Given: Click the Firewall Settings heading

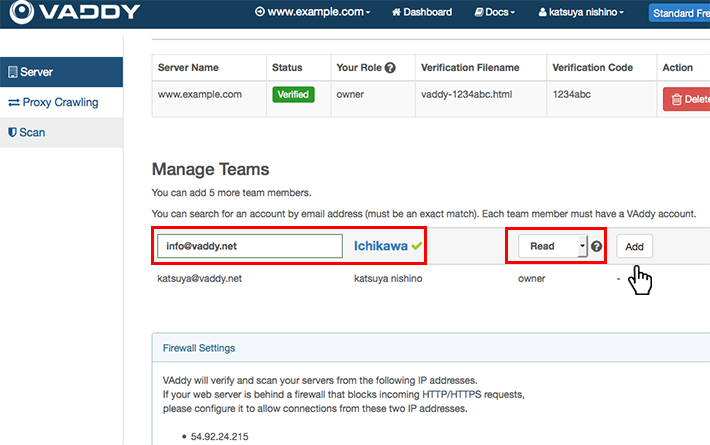Looking at the screenshot, I should pyautogui.click(x=199, y=348).
